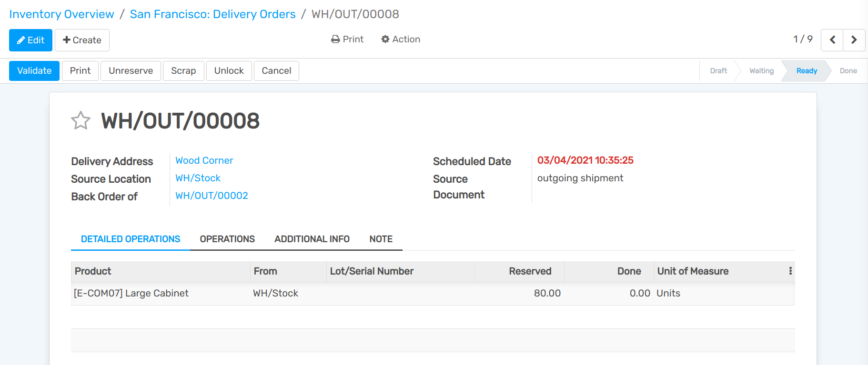The width and height of the screenshot is (868, 365).
Task: Click the Edit pencil button
Action: point(30,40)
